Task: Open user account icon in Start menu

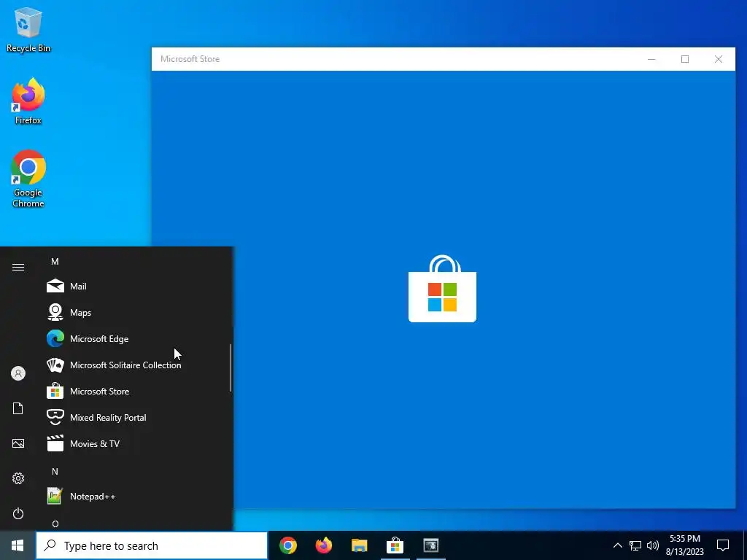Action: 18,373
